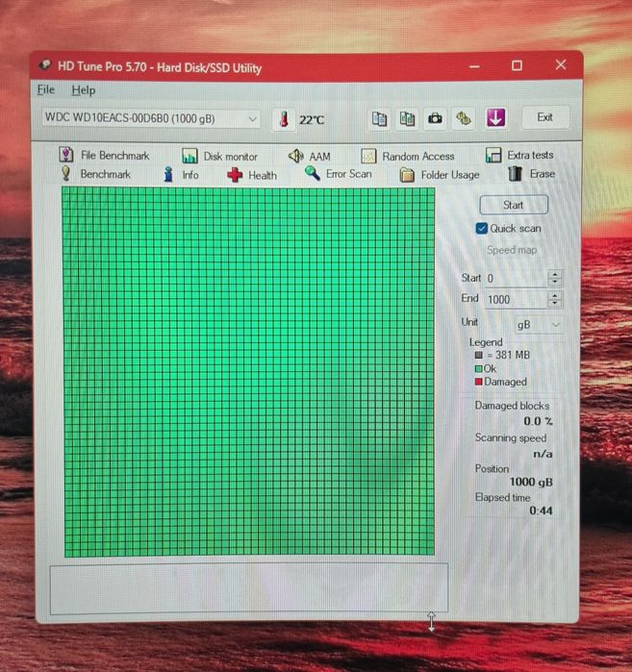Viewport: 632px width, 672px height.
Task: Decrease the End value with down arrow
Action: (555, 303)
